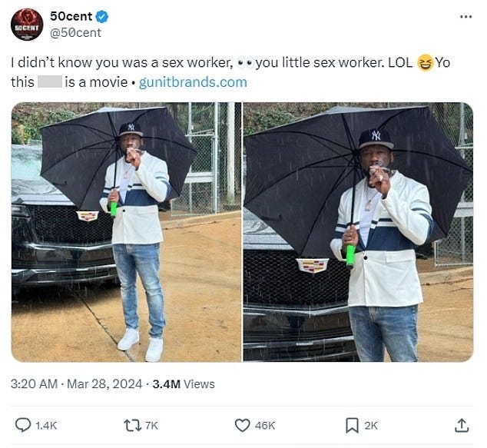Click the laughing emoji in tweet text
487x448 pixels.
point(425,63)
